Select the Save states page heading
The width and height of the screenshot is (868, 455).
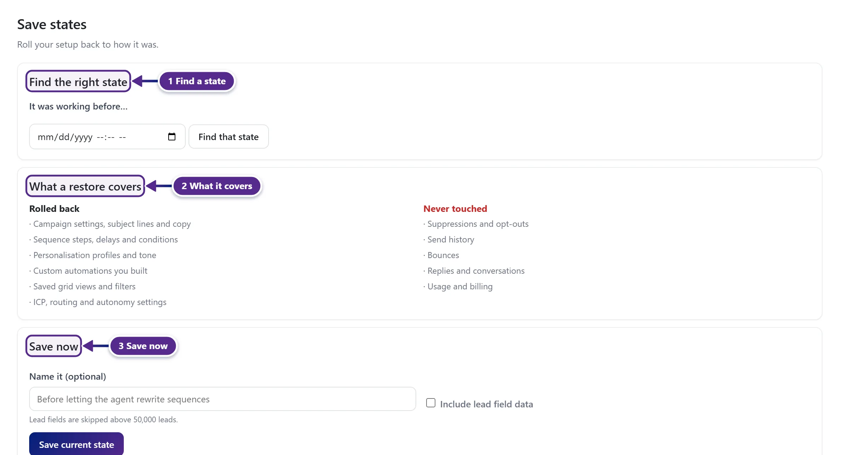[x=52, y=24]
